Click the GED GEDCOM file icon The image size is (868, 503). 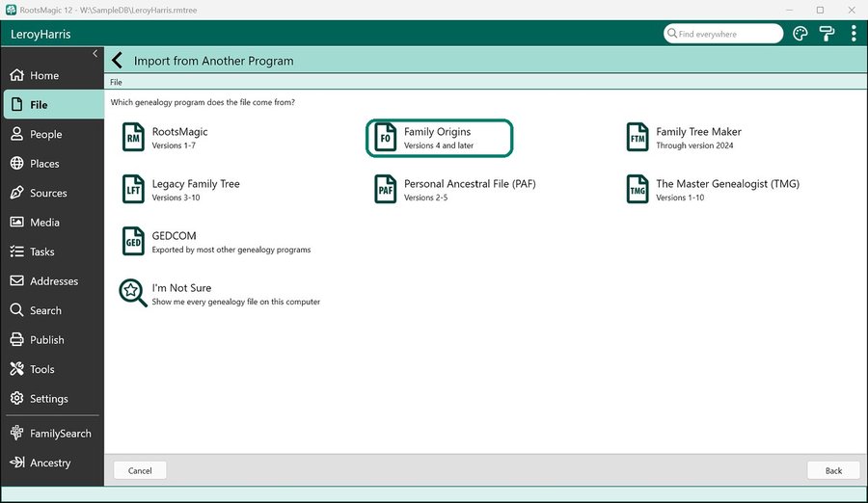(x=133, y=241)
